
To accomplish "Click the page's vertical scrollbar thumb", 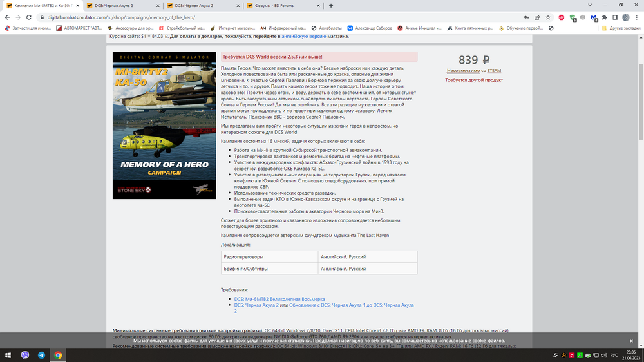I will coord(641,102).
